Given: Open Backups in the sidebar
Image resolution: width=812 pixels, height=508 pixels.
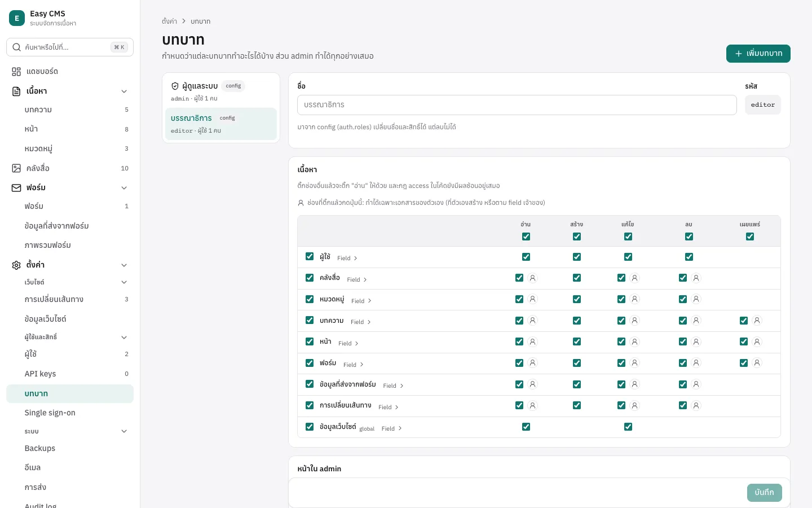Looking at the screenshot, I should pos(70,448).
